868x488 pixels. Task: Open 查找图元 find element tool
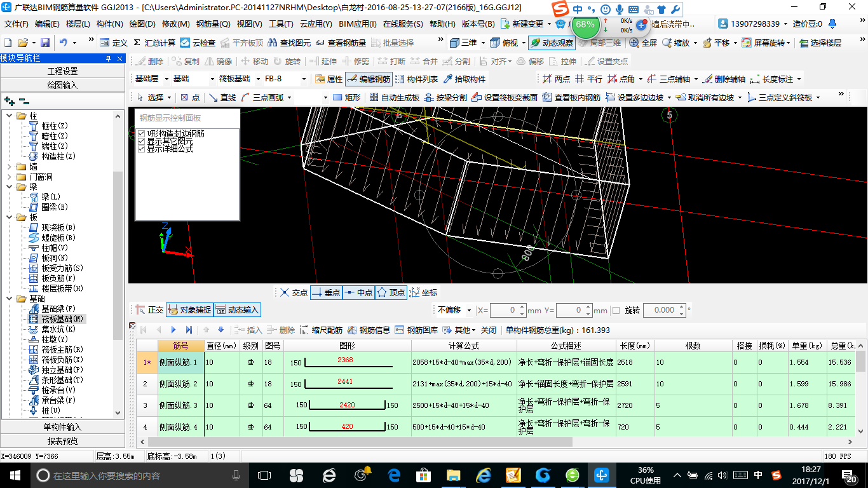tap(290, 43)
